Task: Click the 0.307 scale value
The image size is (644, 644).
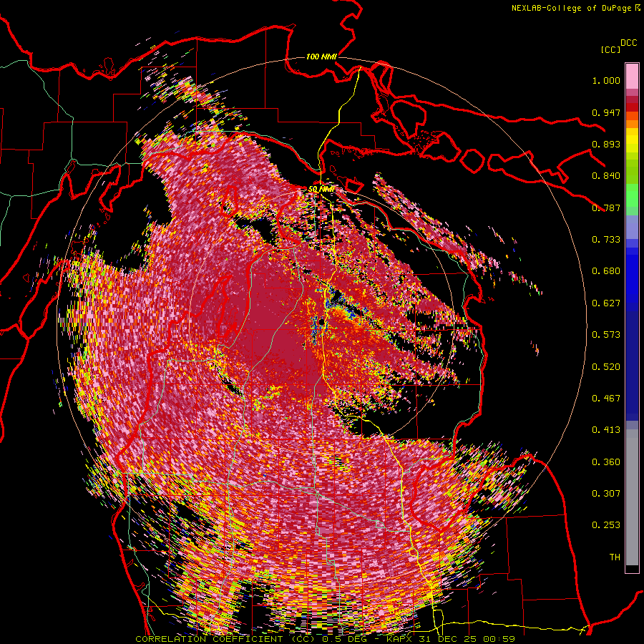Action: (606, 494)
